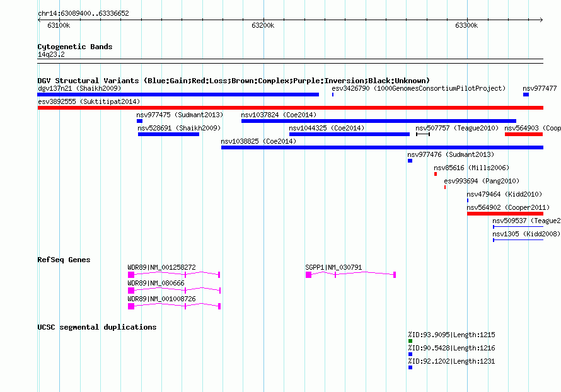Click the nsv85616 (Mills2006) label
Image resolution: width=561 pixels, height=392 pixels.
click(471, 168)
